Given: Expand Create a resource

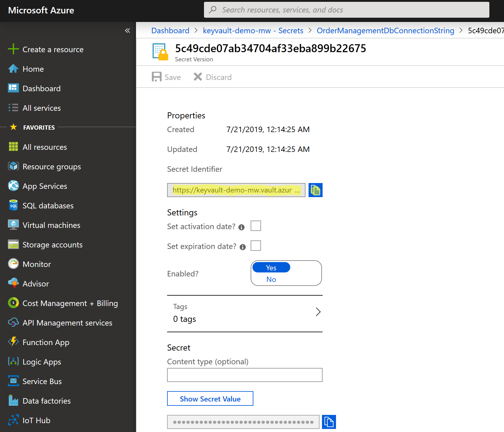Looking at the screenshot, I should pyautogui.click(x=53, y=49).
